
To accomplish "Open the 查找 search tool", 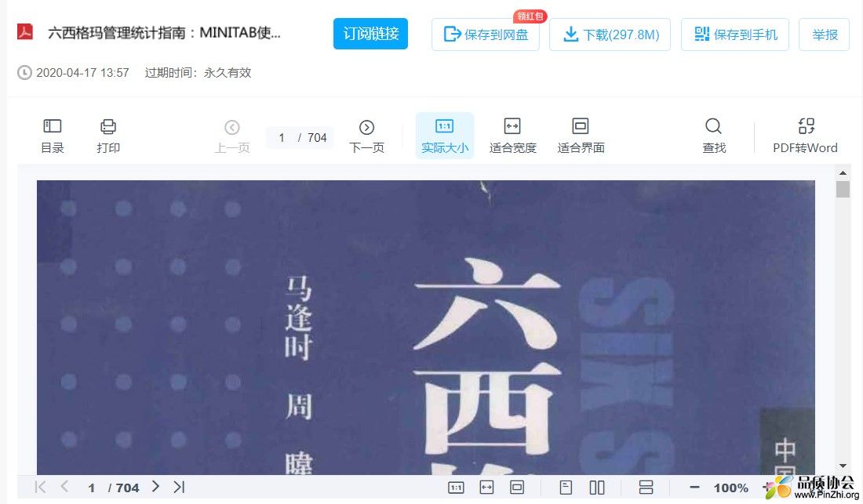I will [x=714, y=136].
